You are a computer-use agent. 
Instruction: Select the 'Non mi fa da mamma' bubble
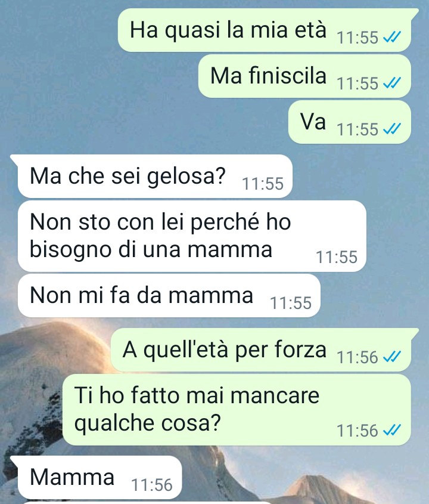[x=169, y=296]
